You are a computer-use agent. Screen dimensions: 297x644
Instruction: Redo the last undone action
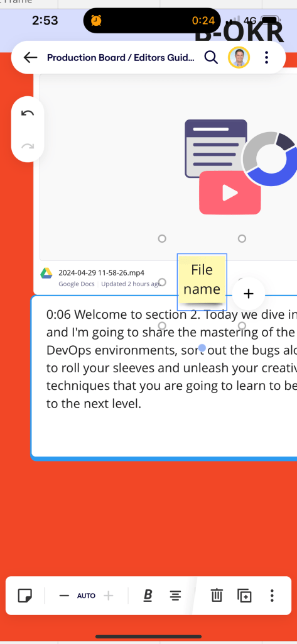[28, 146]
